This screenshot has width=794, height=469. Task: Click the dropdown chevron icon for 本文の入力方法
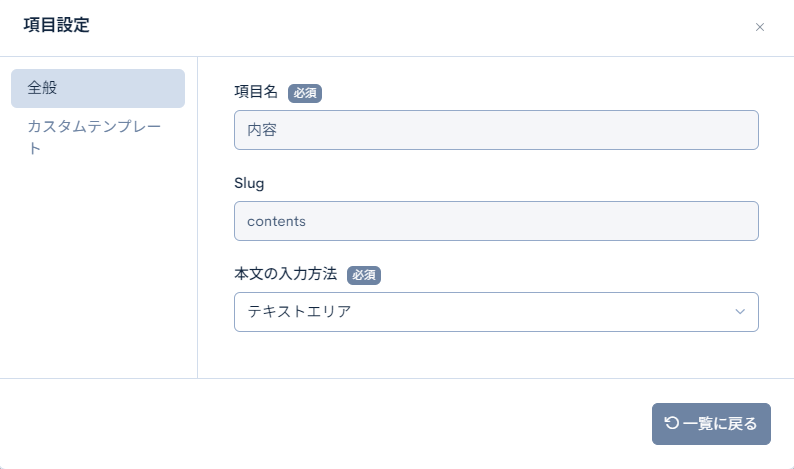pyautogui.click(x=740, y=311)
